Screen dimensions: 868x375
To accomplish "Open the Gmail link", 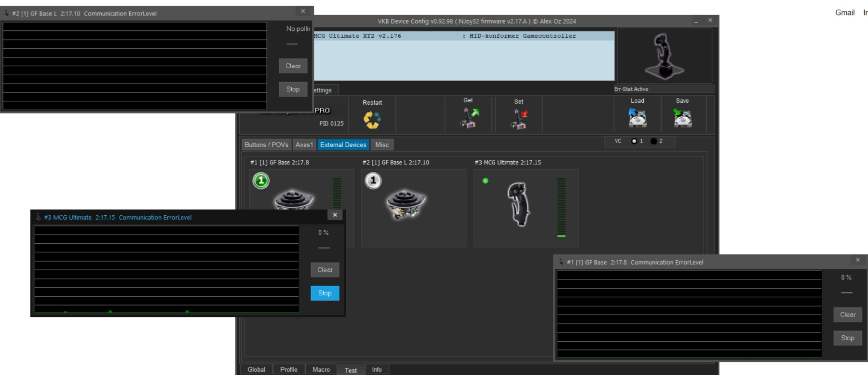I will click(x=845, y=13).
